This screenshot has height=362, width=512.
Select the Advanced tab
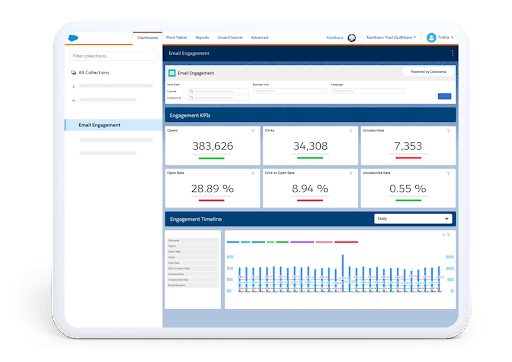tap(260, 38)
